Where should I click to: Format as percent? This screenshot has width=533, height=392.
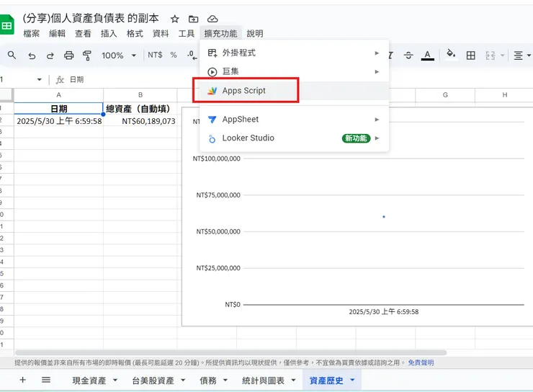click(x=174, y=55)
